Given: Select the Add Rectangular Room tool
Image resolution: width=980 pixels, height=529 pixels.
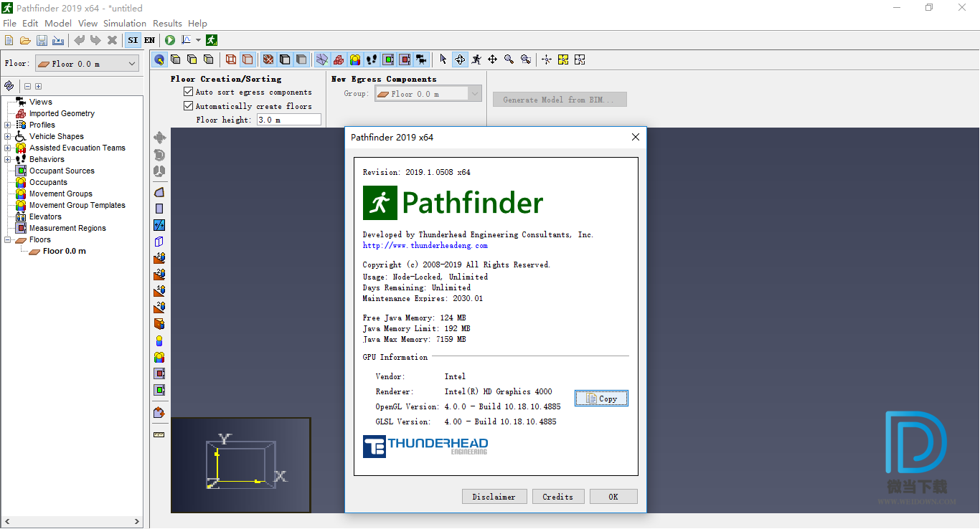Looking at the screenshot, I should [159, 209].
